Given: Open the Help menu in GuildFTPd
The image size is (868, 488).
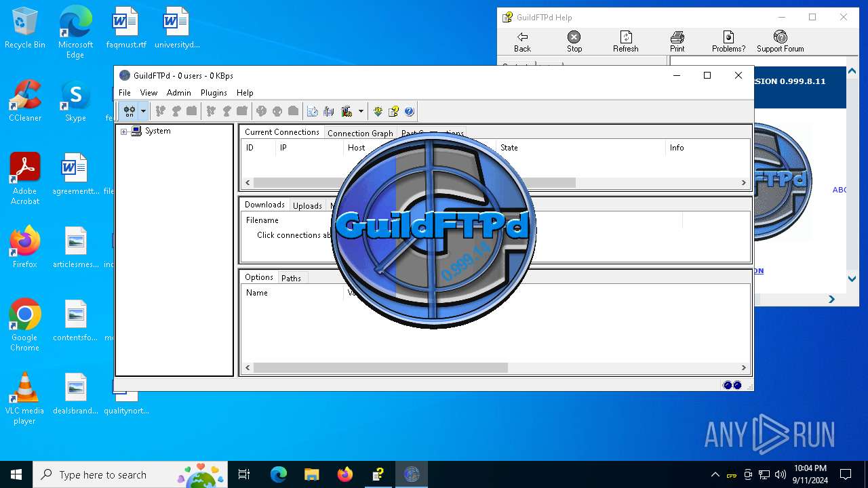Looking at the screenshot, I should pyautogui.click(x=245, y=93).
